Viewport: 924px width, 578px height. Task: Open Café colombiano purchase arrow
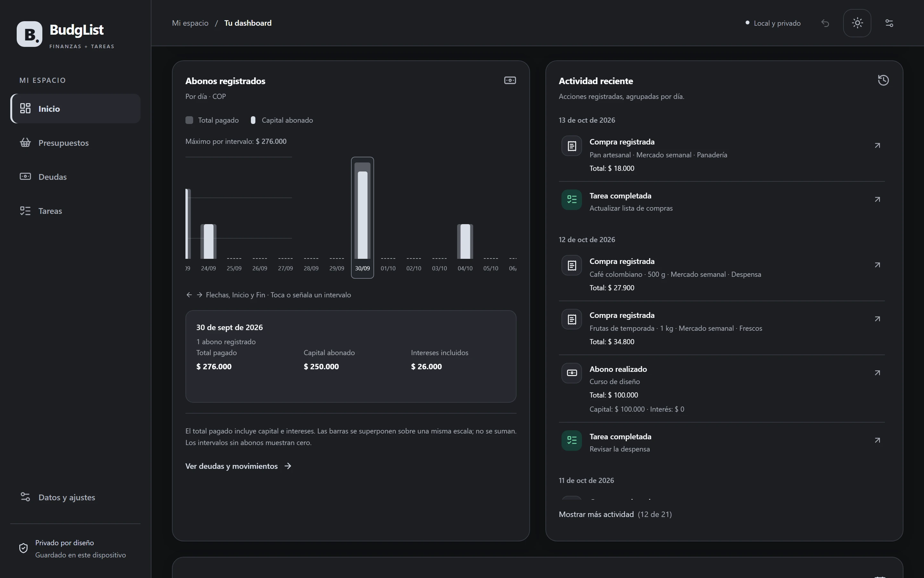click(877, 265)
